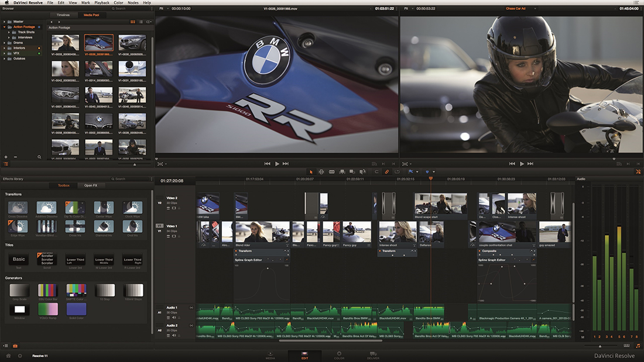Open the project home icon
This screenshot has height=362, width=644.
8,356
